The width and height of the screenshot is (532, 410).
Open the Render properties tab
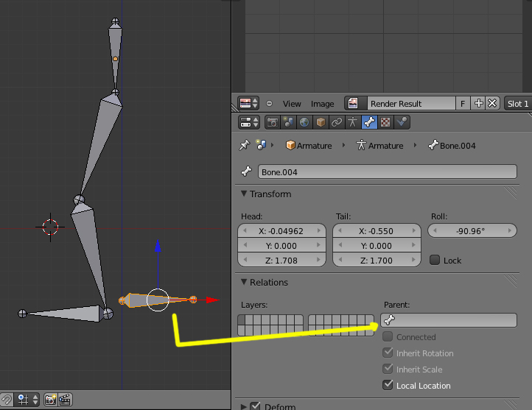point(272,122)
